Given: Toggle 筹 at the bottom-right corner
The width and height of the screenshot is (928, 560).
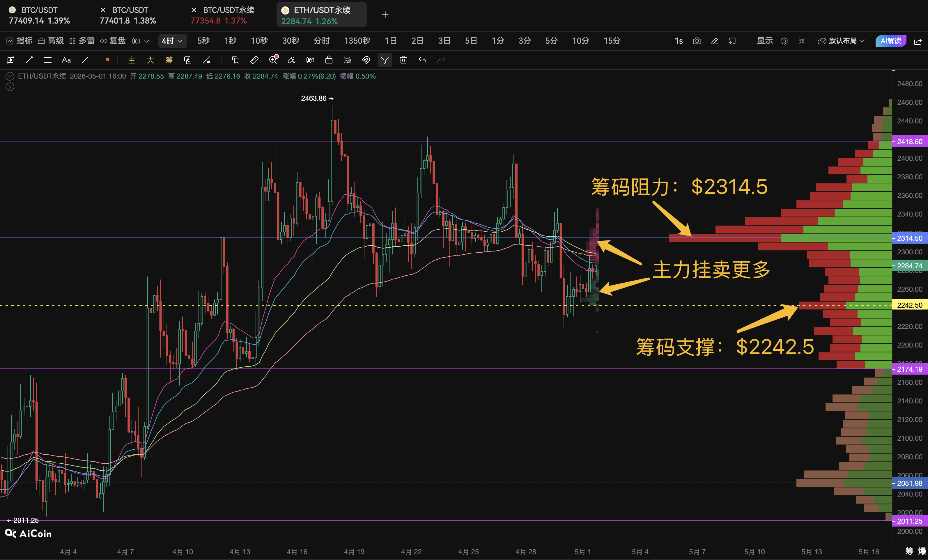Looking at the screenshot, I should pos(909,551).
